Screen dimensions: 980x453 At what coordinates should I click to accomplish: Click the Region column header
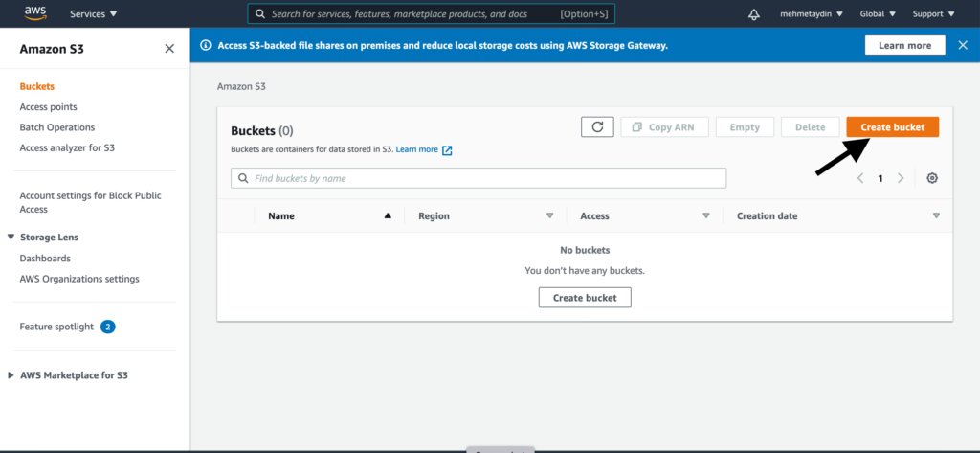[x=434, y=215]
